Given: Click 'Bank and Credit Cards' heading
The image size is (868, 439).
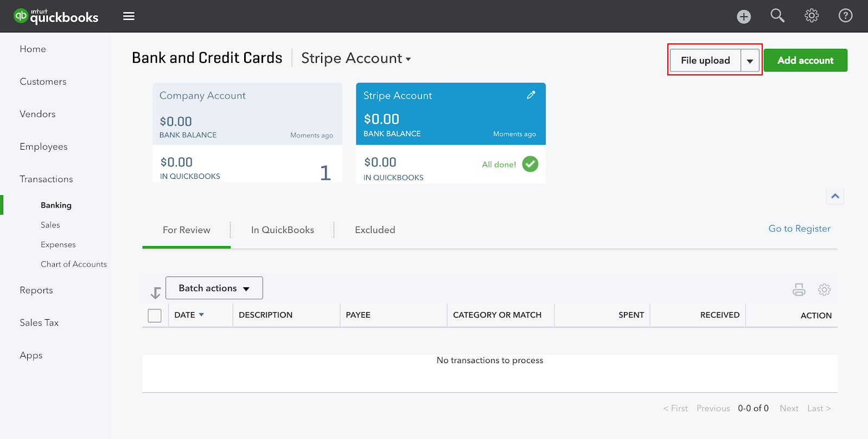Looking at the screenshot, I should pos(207,58).
